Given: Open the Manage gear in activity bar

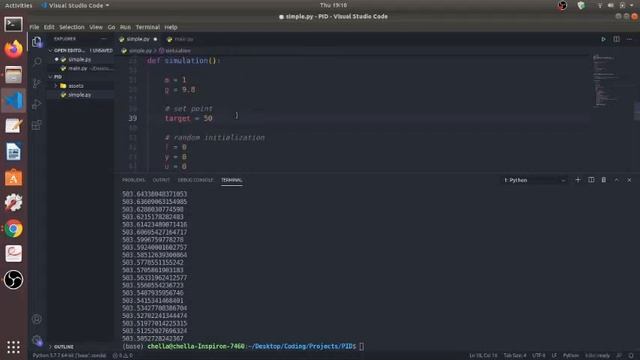Looking at the screenshot, I should pos(37,340).
